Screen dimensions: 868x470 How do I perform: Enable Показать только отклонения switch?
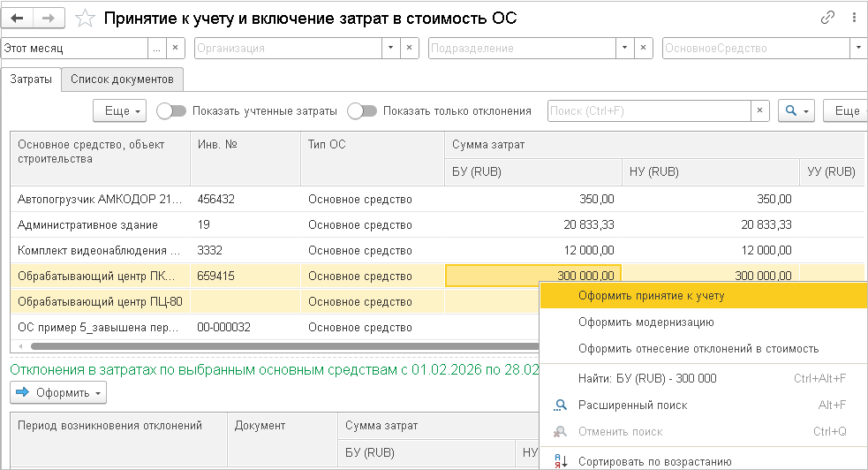pyautogui.click(x=362, y=111)
